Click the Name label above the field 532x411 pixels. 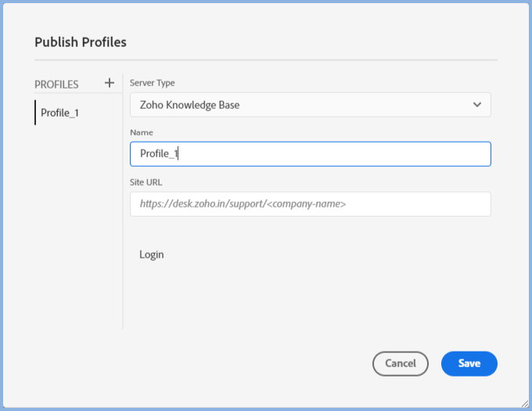142,133
